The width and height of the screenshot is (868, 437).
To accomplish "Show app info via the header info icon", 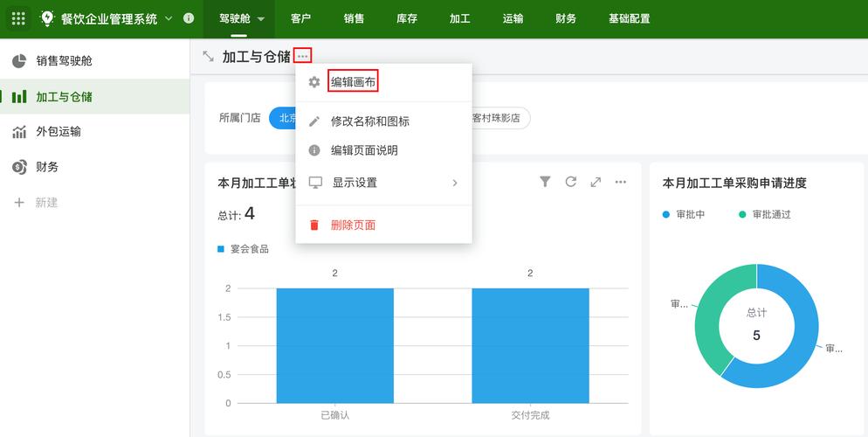I will tap(189, 18).
